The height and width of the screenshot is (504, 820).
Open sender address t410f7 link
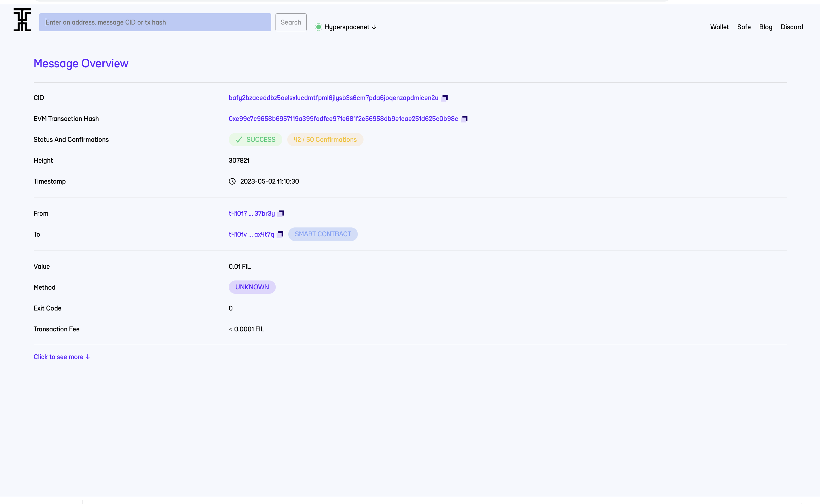(252, 214)
